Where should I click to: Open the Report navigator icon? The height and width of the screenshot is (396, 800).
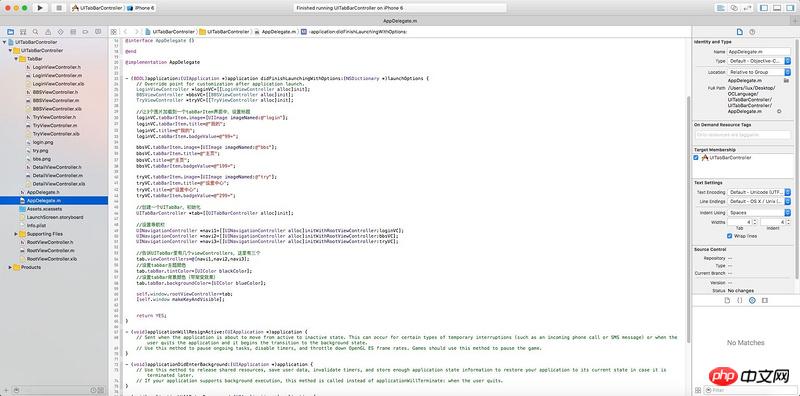click(97, 32)
